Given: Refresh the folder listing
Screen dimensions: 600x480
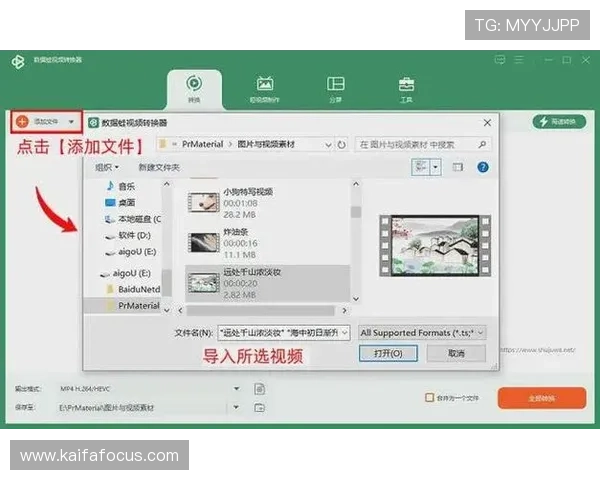Looking at the screenshot, I should pos(341,145).
